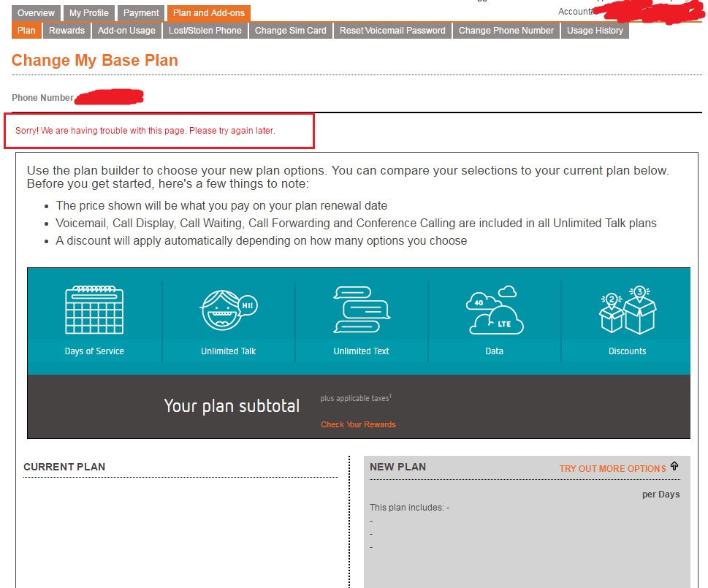This screenshot has width=708, height=588.
Task: Open the Rewards sub-tab
Action: pos(66,31)
